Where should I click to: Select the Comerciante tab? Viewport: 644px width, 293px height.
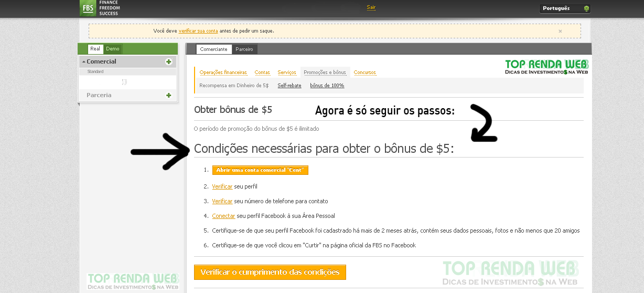(214, 49)
